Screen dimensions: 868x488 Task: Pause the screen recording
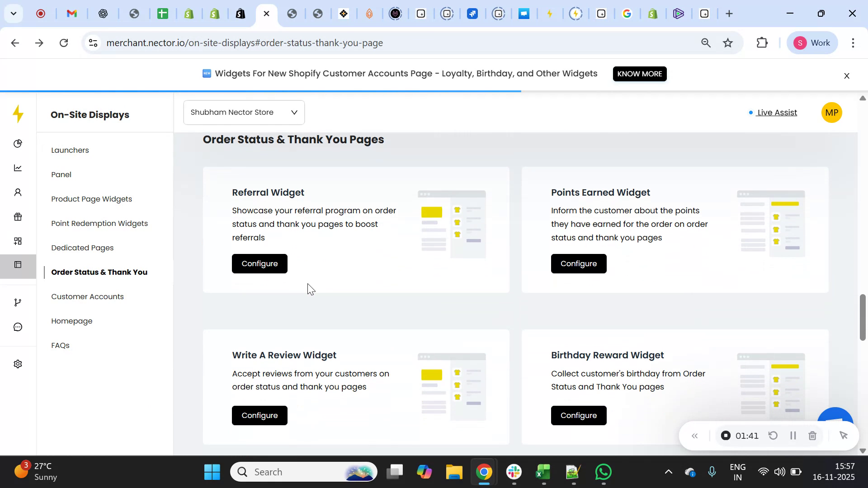(x=793, y=436)
